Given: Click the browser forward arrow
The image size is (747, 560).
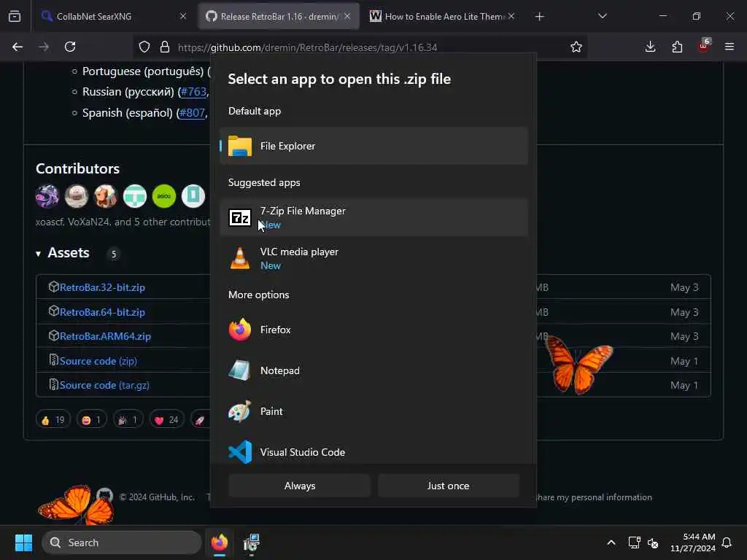Looking at the screenshot, I should (44, 47).
